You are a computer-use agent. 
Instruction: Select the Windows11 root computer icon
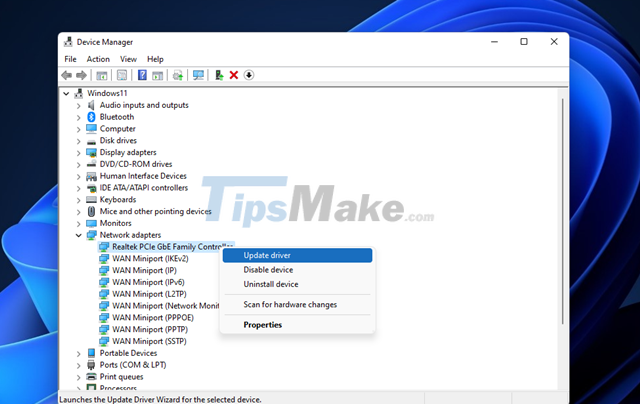[79, 93]
